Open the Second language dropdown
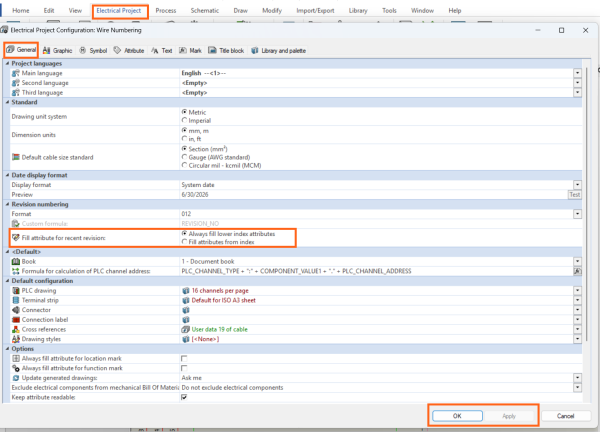The height and width of the screenshot is (432, 600). click(577, 83)
